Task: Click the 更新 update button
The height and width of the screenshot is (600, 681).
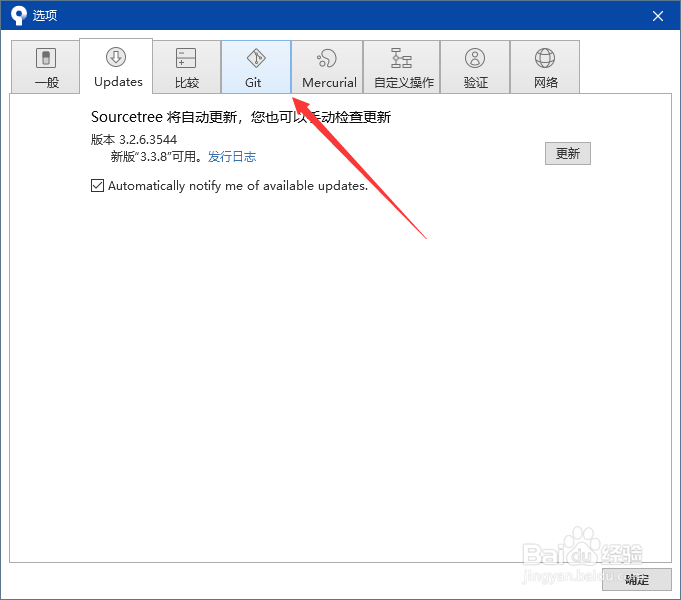Action: pyautogui.click(x=568, y=153)
